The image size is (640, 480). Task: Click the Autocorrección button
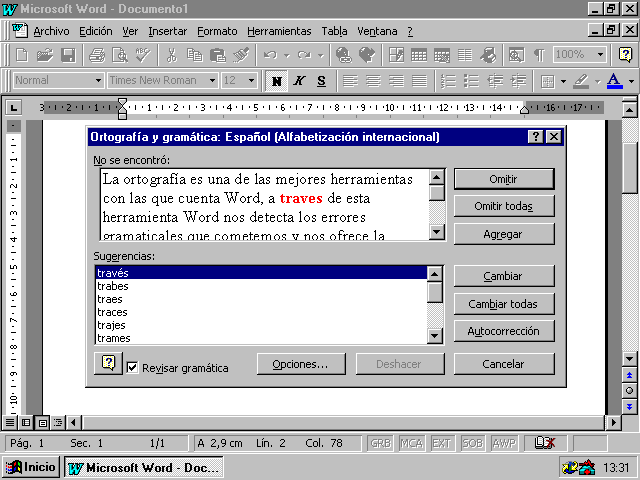(x=504, y=331)
